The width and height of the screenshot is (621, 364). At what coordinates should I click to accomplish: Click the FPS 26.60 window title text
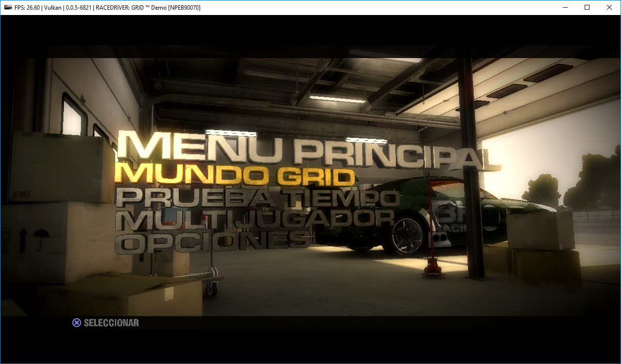pyautogui.click(x=108, y=7)
